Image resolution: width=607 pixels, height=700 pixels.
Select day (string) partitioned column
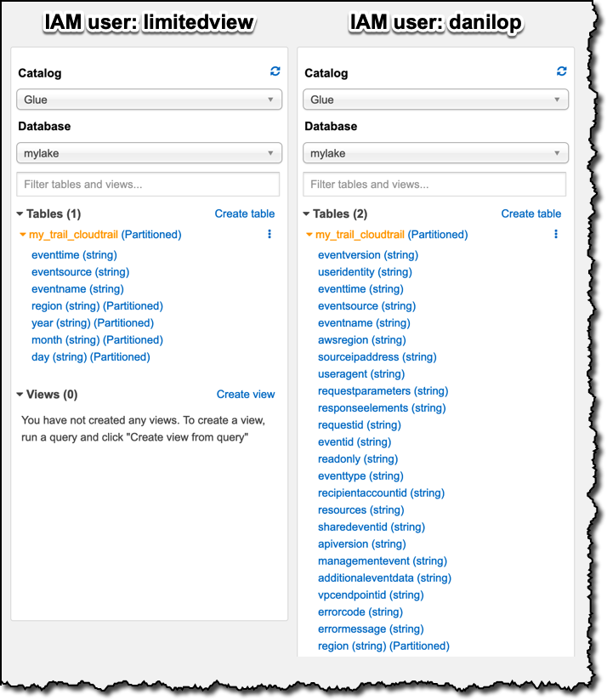[x=91, y=356]
